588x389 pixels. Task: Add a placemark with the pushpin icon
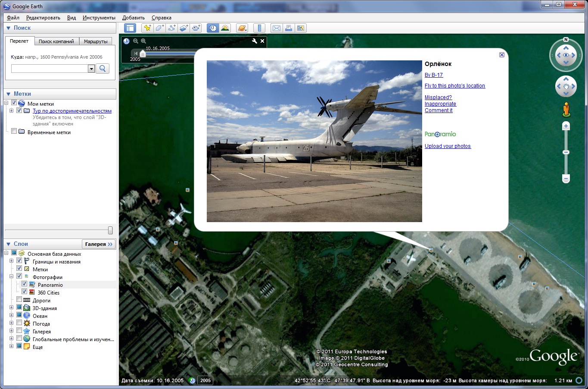pos(147,28)
